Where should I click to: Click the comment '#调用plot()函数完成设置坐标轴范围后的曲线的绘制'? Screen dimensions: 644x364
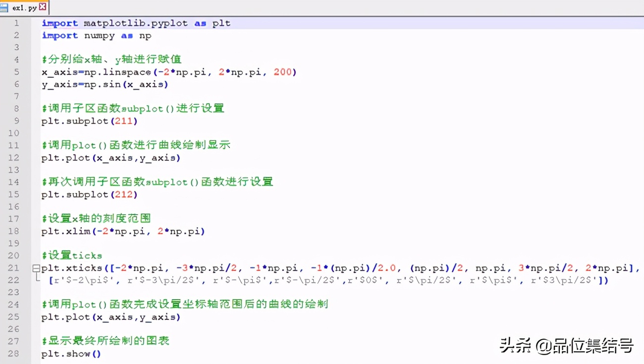coord(185,304)
